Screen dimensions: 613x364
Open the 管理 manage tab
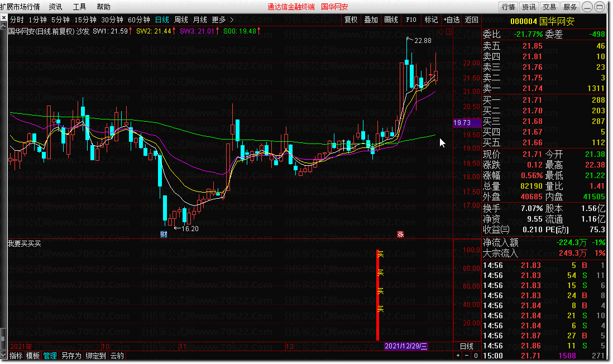tap(50, 356)
